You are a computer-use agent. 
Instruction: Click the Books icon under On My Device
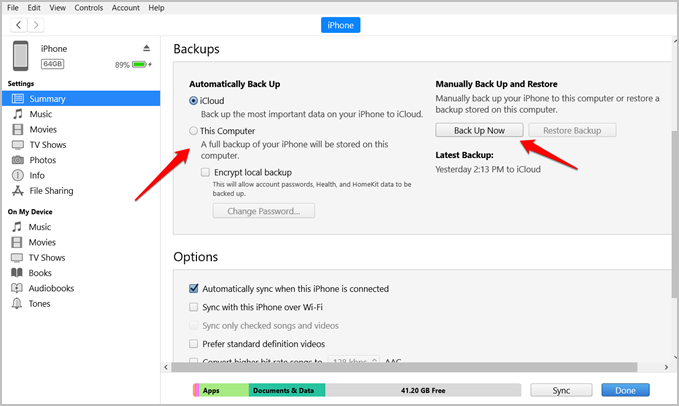17,273
